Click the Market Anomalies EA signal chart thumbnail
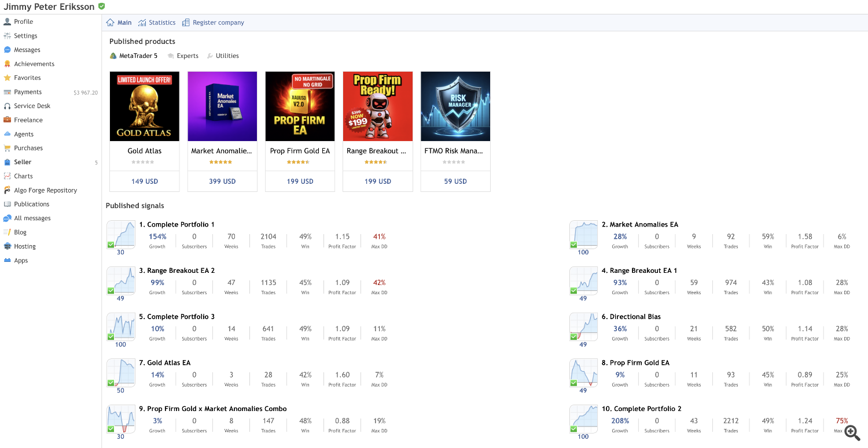868x448 pixels. coord(583,234)
